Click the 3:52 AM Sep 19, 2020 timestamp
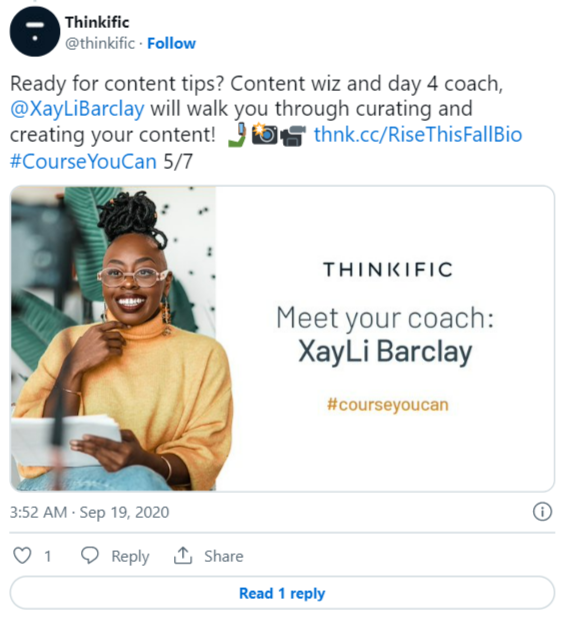 coord(90,512)
